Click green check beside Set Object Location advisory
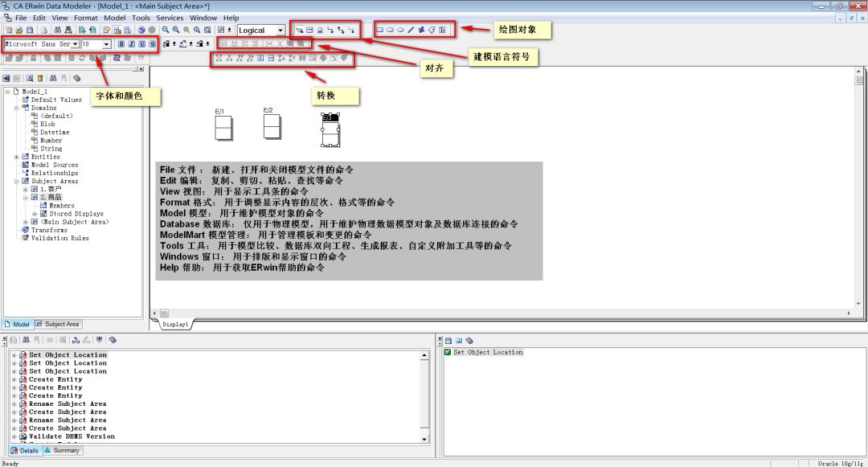868x467 pixels. coord(448,352)
